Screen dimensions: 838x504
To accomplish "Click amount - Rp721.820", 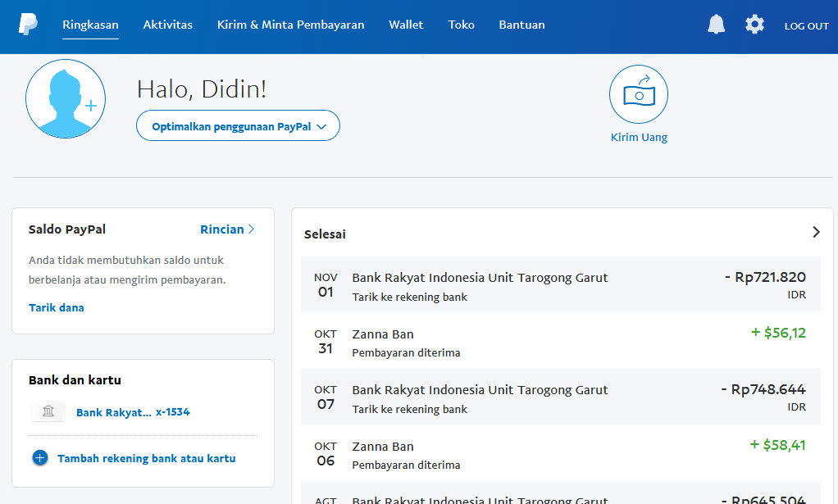I will click(x=765, y=277).
